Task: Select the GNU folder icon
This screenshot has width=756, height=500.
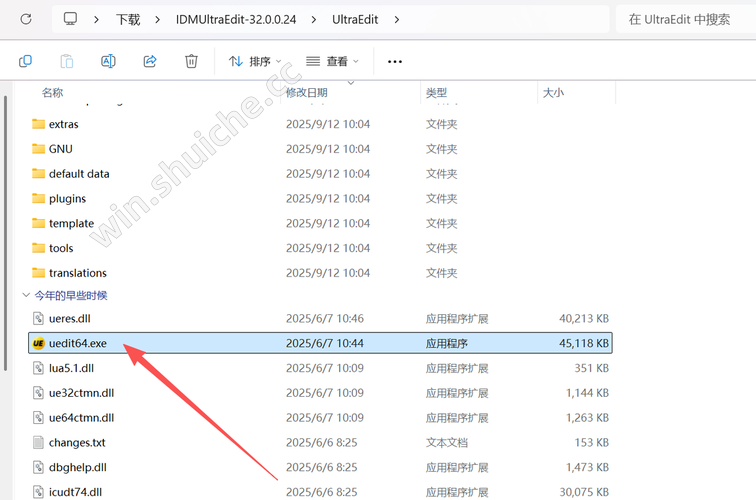Action: click(38, 149)
